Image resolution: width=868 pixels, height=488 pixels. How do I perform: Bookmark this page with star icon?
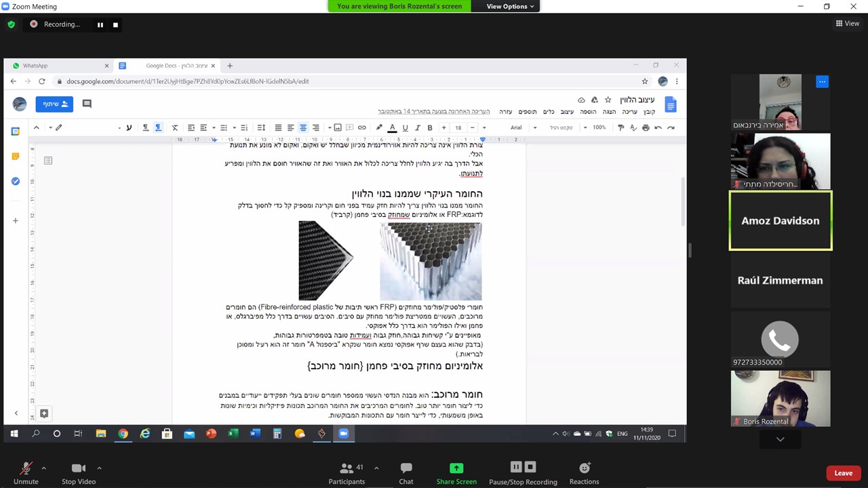[x=645, y=81]
